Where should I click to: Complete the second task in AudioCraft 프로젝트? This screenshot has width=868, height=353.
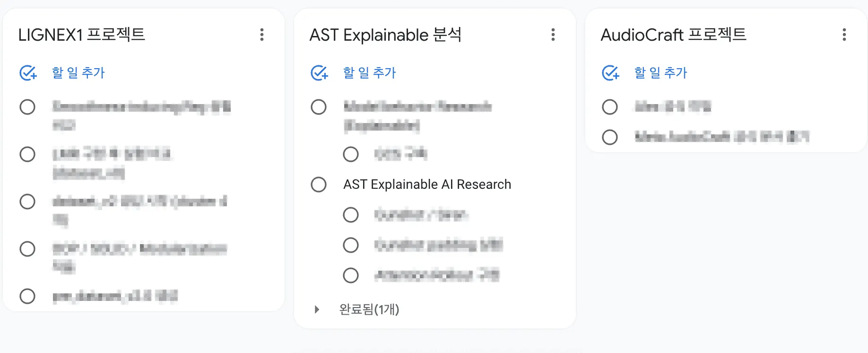610,137
